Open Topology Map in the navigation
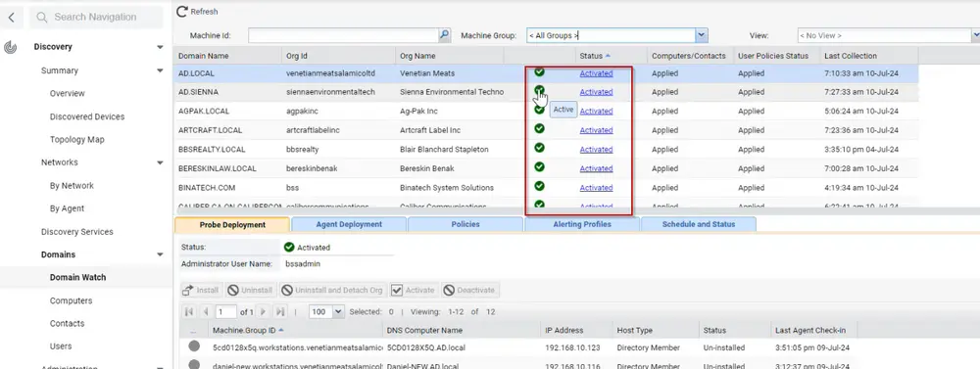The image size is (980, 369). click(76, 140)
